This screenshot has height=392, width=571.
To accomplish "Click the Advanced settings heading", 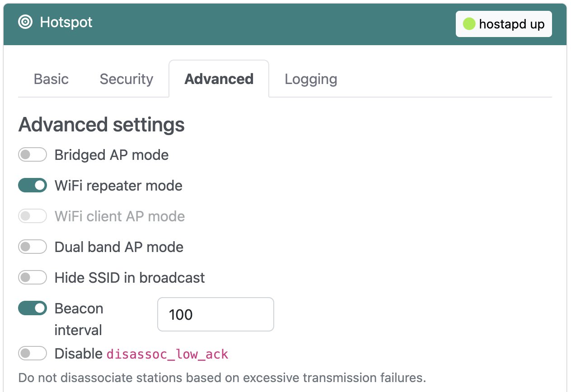I will click(x=101, y=125).
